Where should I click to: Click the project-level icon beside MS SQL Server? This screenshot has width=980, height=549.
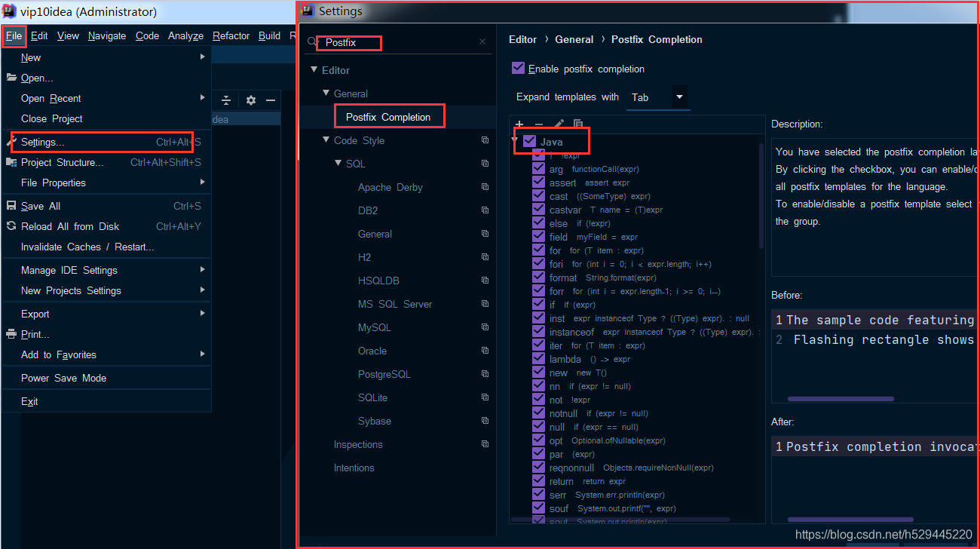(485, 304)
